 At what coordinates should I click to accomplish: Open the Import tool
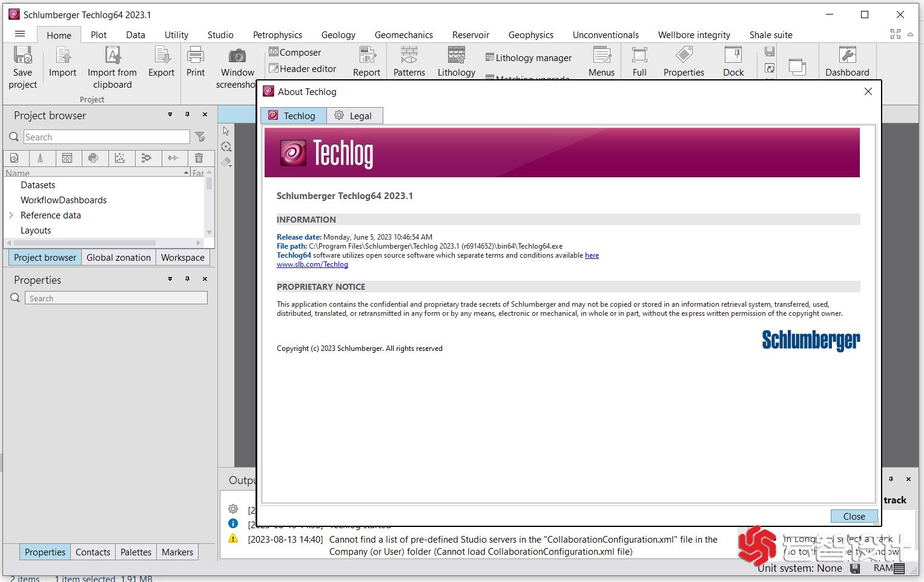[x=62, y=62]
